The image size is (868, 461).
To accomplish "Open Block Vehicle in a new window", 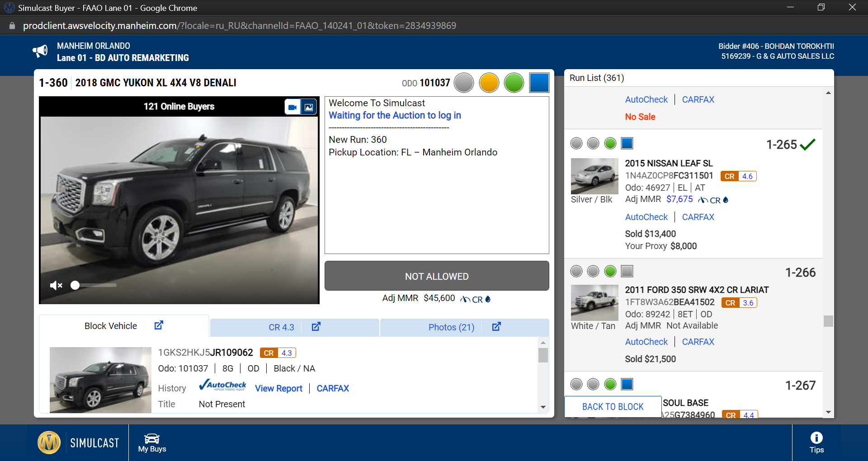I will pyautogui.click(x=159, y=325).
